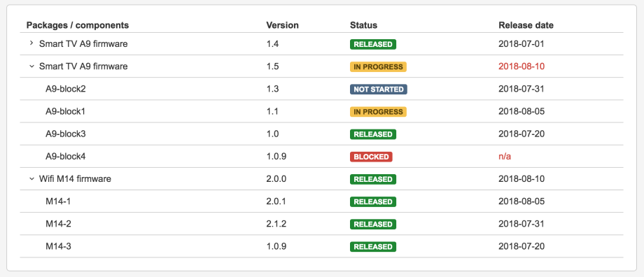This screenshot has width=644, height=277.
Task: Collapse the Wifi M14 firmware row
Action: tap(31, 179)
